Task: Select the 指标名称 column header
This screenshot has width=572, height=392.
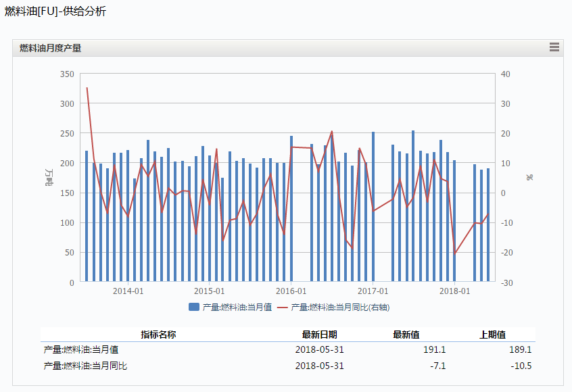Action: (x=158, y=335)
